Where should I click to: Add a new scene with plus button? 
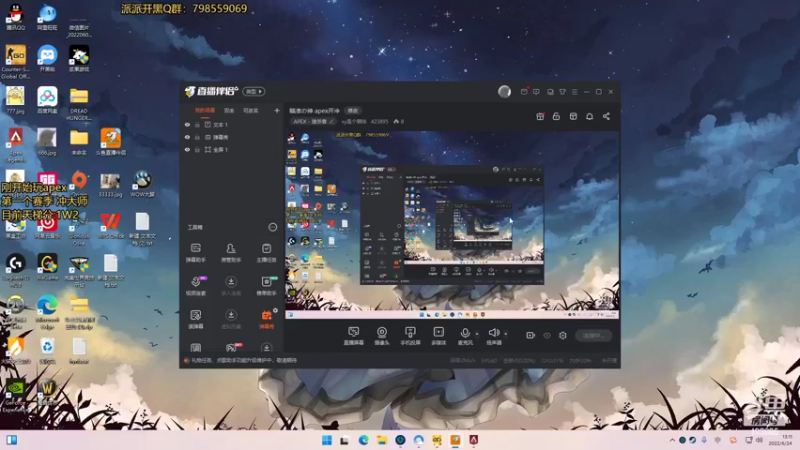click(277, 110)
